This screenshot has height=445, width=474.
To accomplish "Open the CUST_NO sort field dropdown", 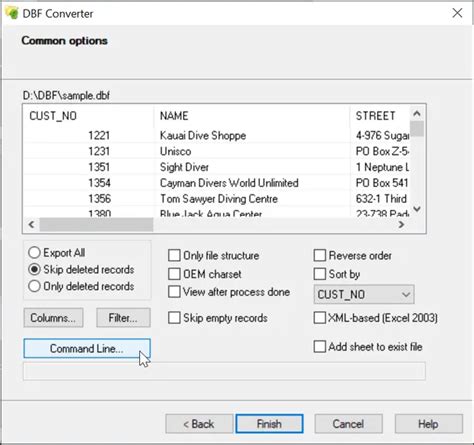I will (364, 294).
